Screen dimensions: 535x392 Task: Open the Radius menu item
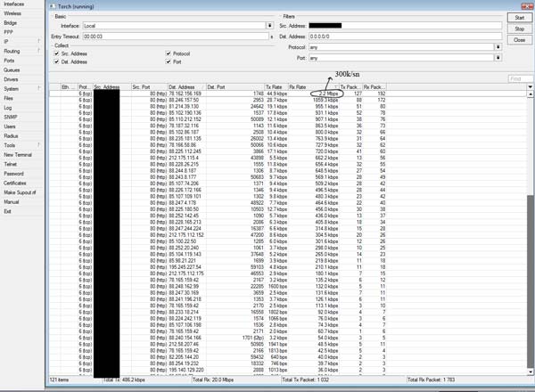click(11, 136)
